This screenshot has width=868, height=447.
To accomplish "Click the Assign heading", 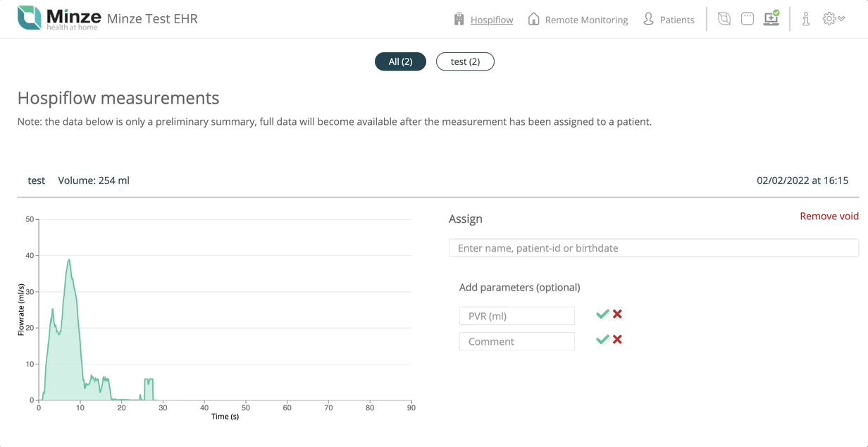I will point(466,219).
